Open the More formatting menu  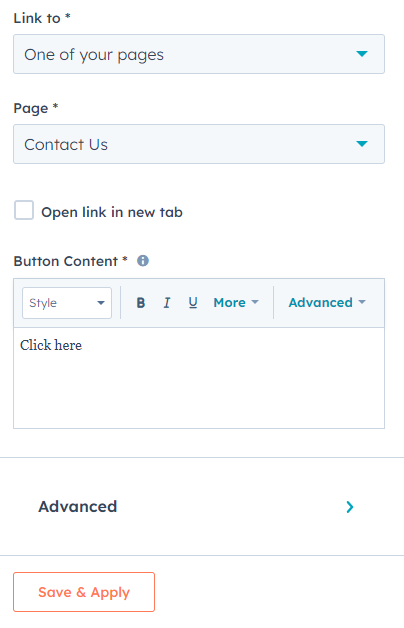click(x=236, y=303)
